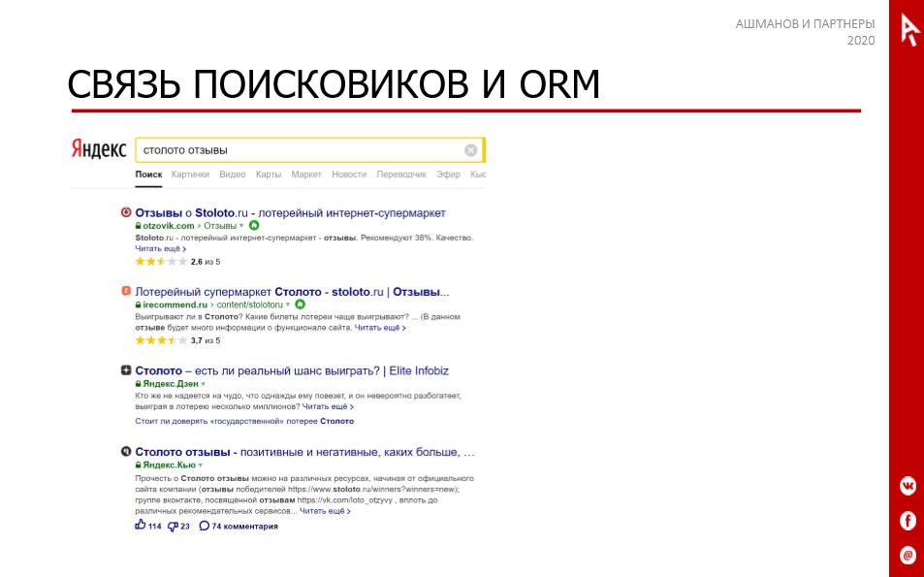Click the Яндекс.Дзен source link

(x=171, y=384)
